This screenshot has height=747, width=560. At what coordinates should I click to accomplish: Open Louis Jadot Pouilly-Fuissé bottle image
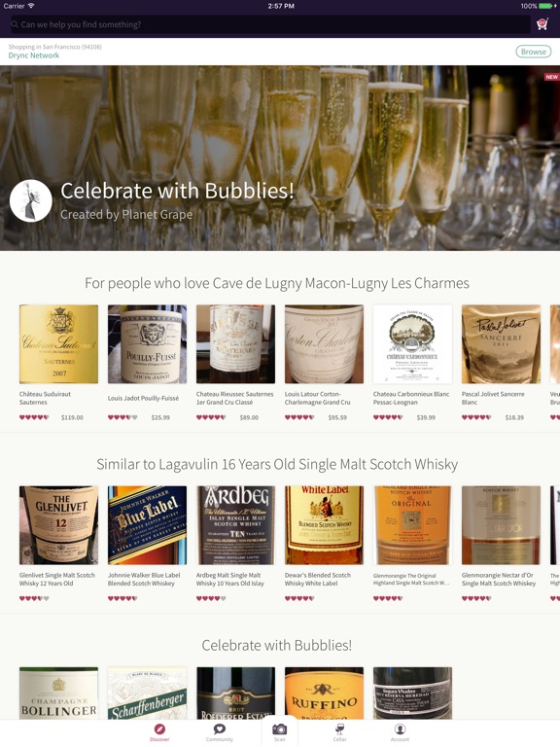[x=147, y=344]
